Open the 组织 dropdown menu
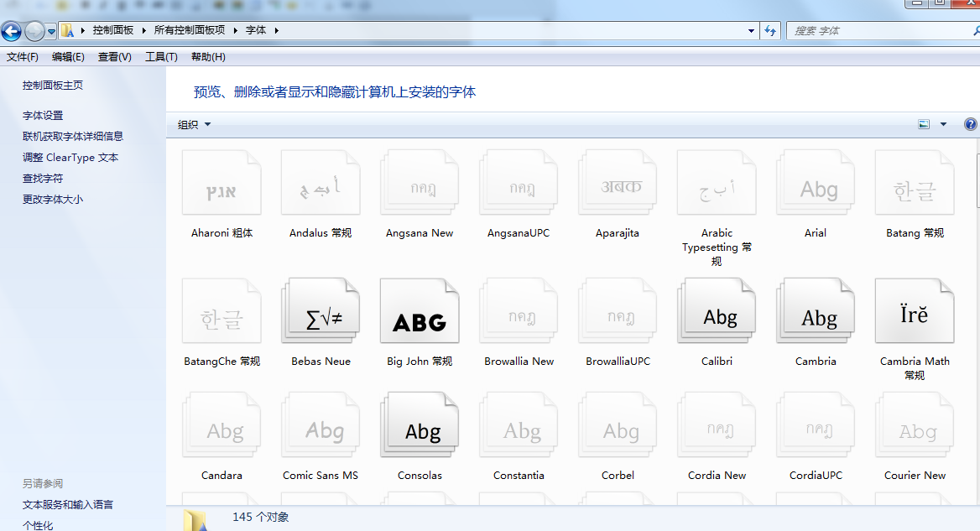The image size is (980, 531). (x=194, y=124)
